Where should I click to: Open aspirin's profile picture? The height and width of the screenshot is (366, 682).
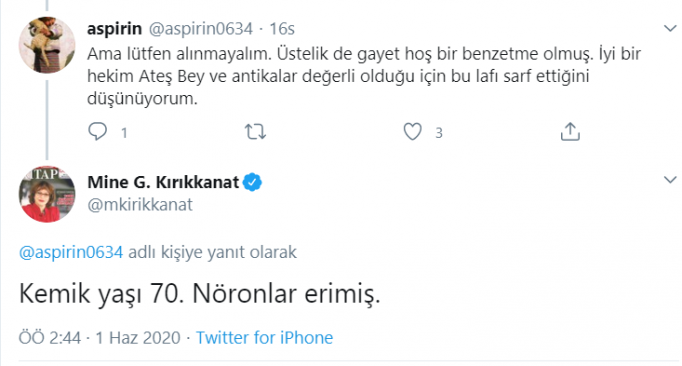click(47, 45)
